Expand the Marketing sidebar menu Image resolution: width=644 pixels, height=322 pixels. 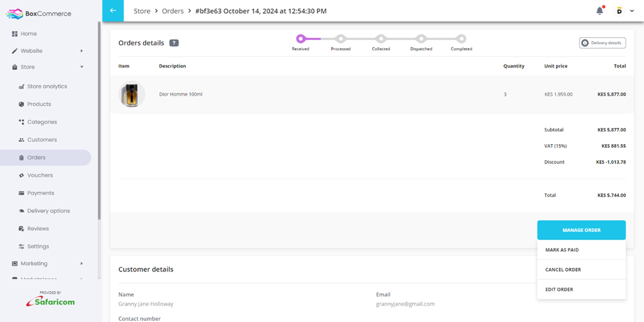[82, 263]
